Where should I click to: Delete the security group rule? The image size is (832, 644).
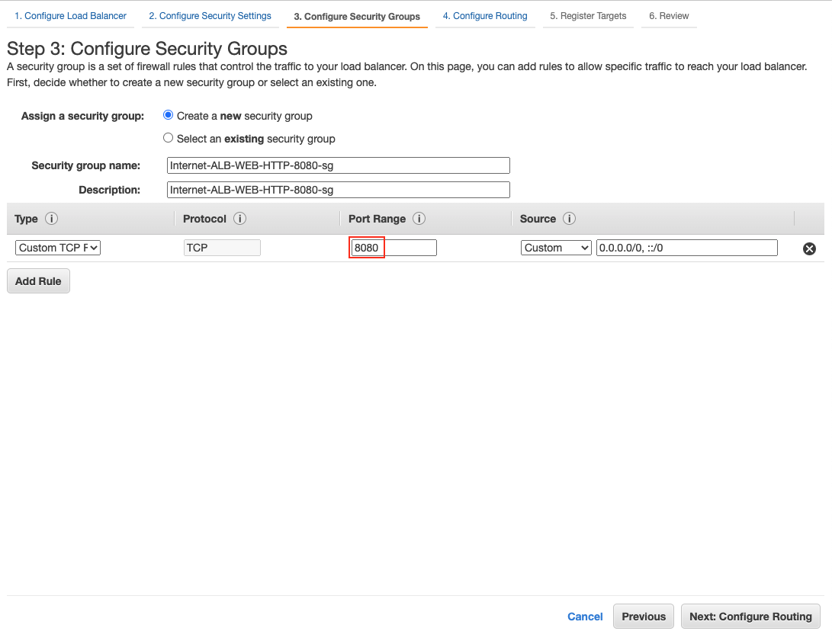(808, 248)
